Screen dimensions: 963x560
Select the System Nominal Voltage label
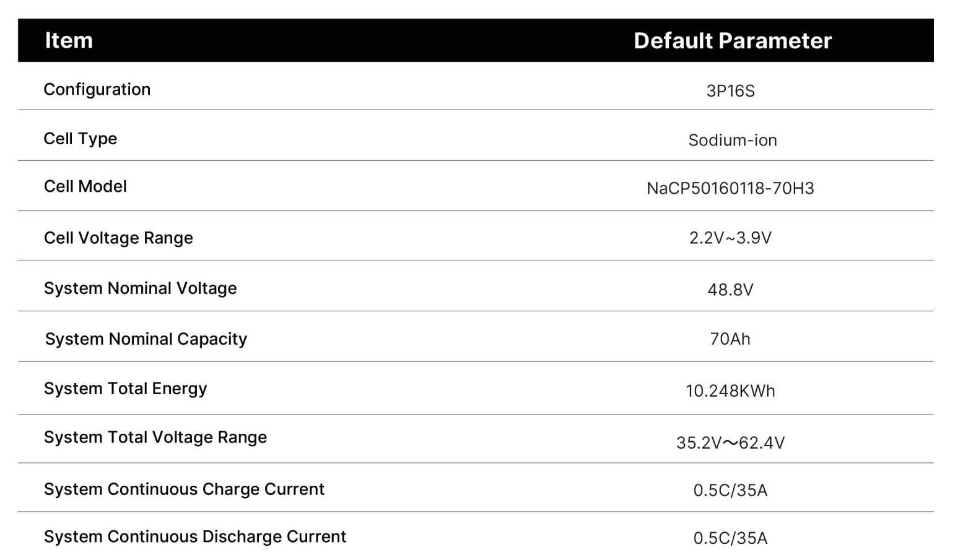click(141, 288)
